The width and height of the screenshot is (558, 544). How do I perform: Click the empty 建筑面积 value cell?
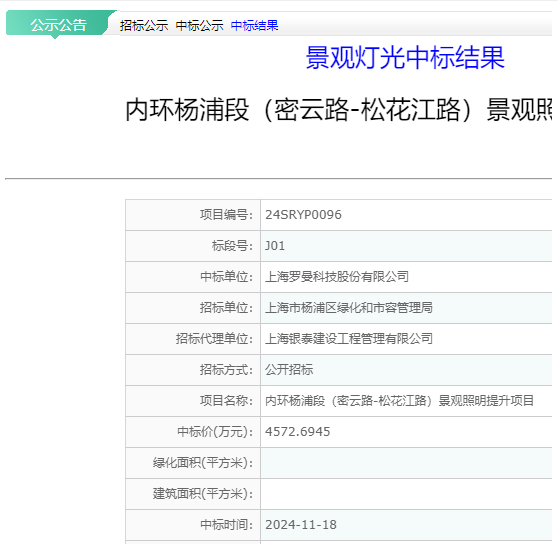tap(406, 494)
